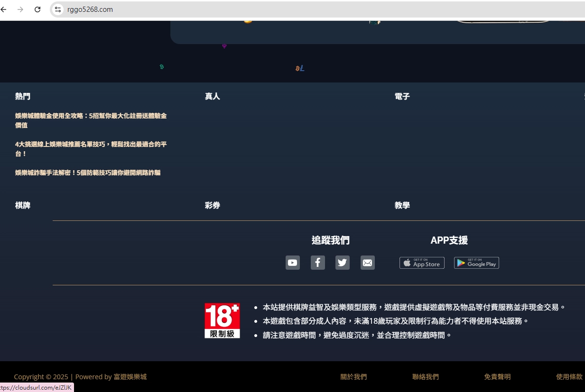
Task: Click the site information icon in address bar
Action: 57,9
